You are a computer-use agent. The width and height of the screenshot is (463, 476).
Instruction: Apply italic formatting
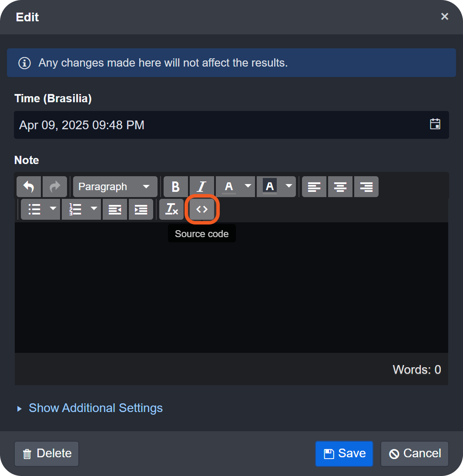tap(201, 186)
